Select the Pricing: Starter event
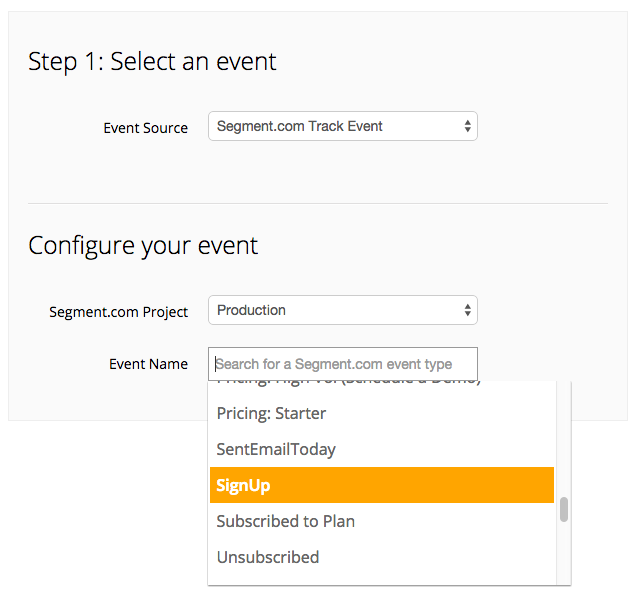Viewport: 638px width, 599px height. tap(382, 413)
